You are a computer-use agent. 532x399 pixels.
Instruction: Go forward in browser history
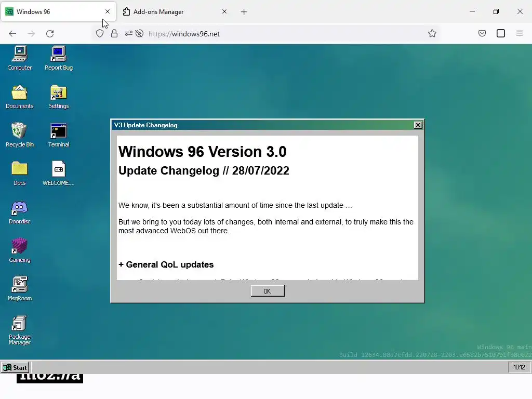tap(31, 34)
